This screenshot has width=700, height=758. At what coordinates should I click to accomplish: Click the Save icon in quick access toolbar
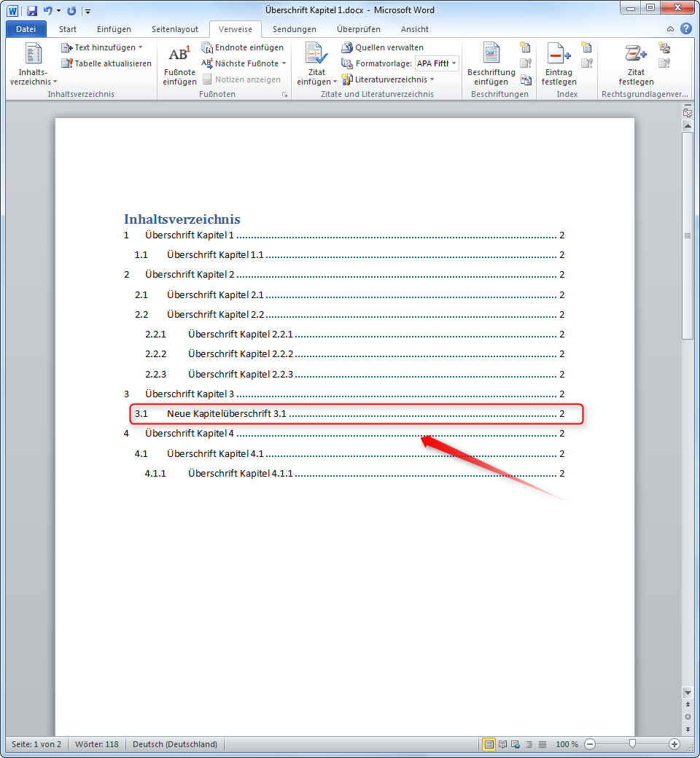pyautogui.click(x=32, y=11)
